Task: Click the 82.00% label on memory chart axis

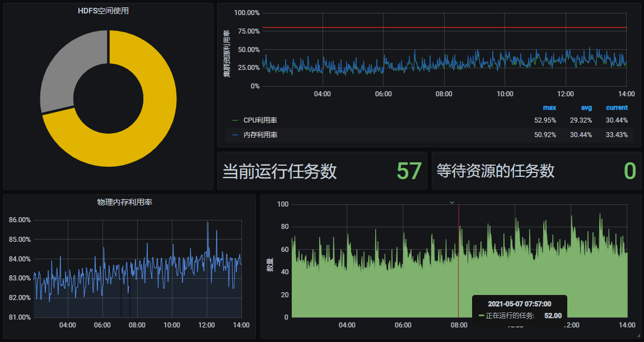Action: click(x=20, y=298)
